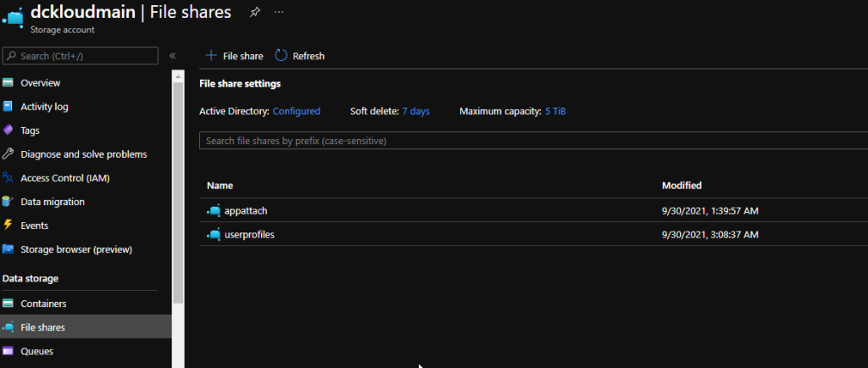
Task: Open the ellipsis more options menu
Action: pyautogui.click(x=279, y=12)
